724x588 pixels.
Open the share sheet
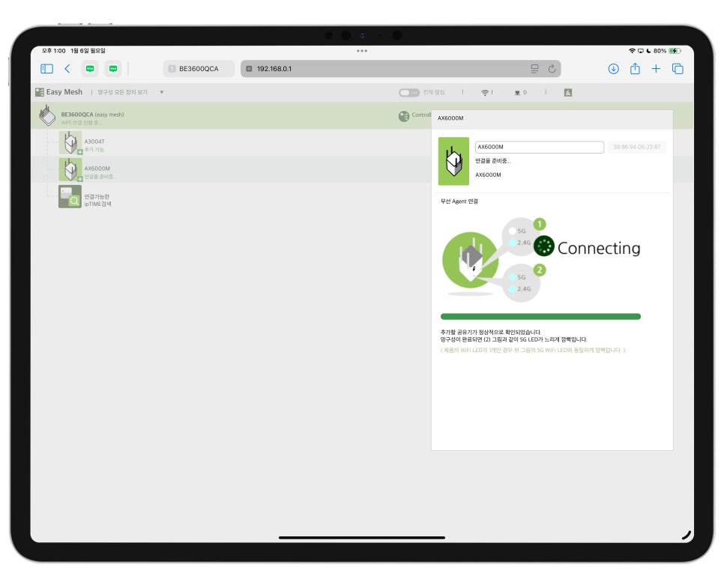tap(635, 68)
